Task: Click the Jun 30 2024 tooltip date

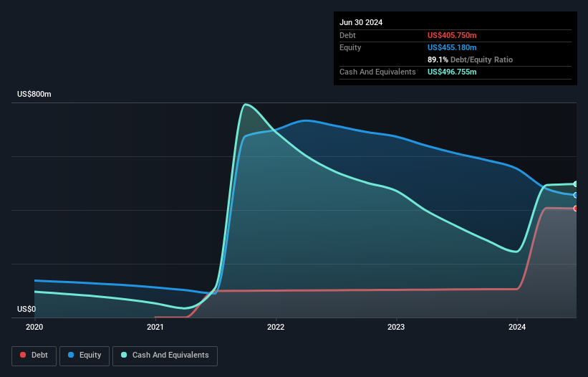Action: (361, 22)
